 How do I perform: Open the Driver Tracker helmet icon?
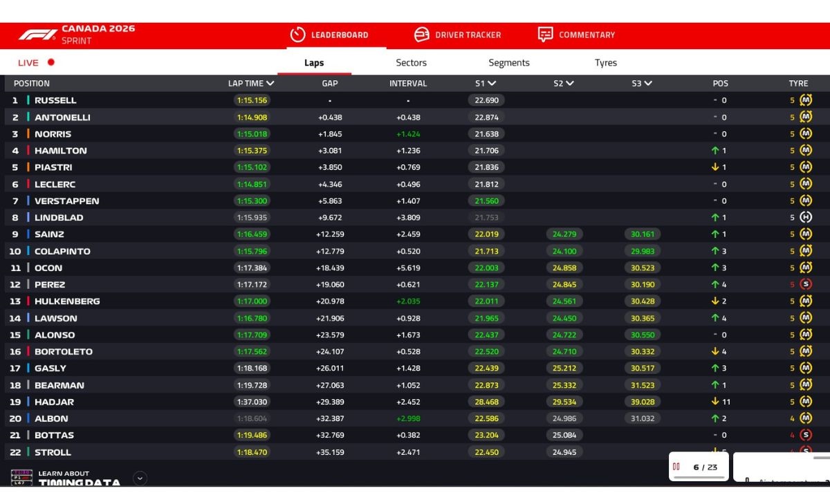click(x=421, y=35)
